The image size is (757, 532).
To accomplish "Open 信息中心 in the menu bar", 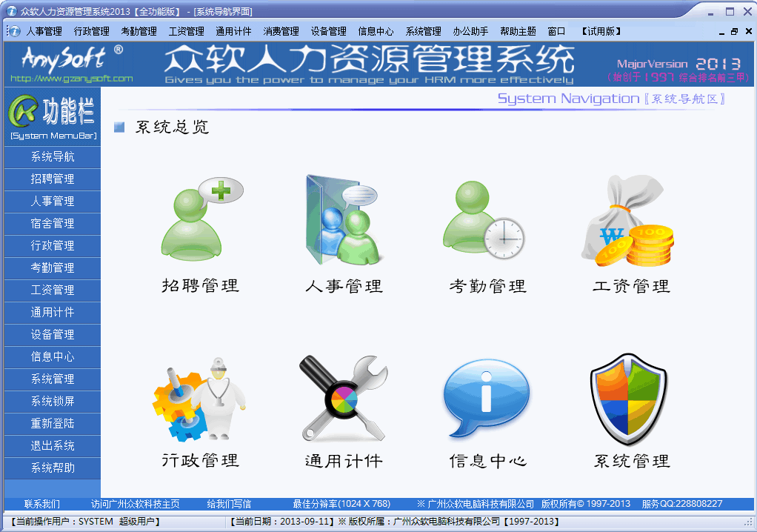I will (376, 31).
